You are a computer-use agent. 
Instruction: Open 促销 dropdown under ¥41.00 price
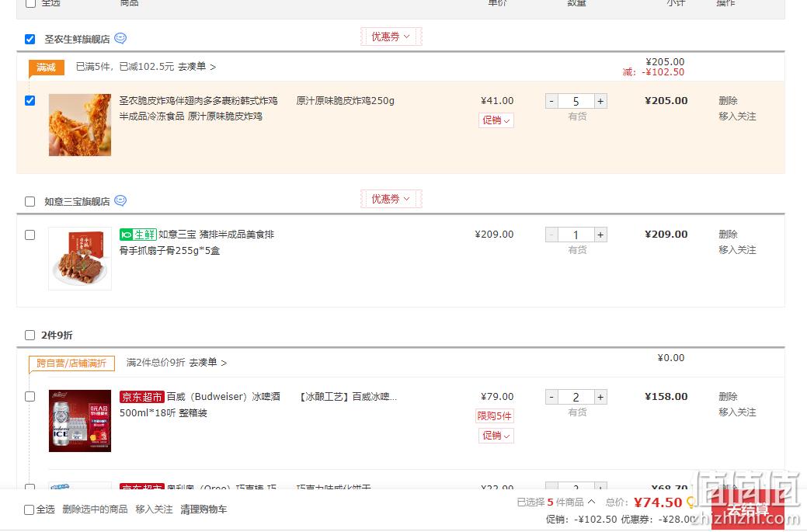click(x=496, y=120)
